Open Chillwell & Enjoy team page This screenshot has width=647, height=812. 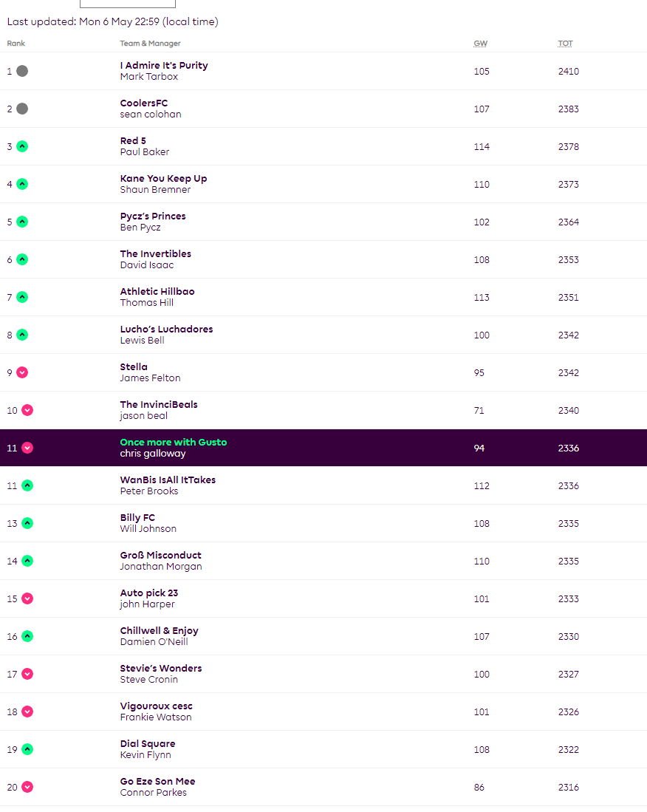(x=159, y=630)
